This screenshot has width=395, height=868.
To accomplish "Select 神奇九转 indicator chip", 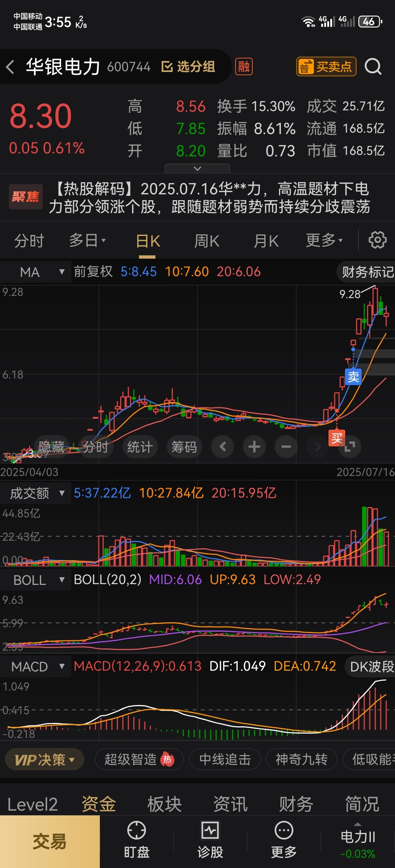I will click(301, 759).
